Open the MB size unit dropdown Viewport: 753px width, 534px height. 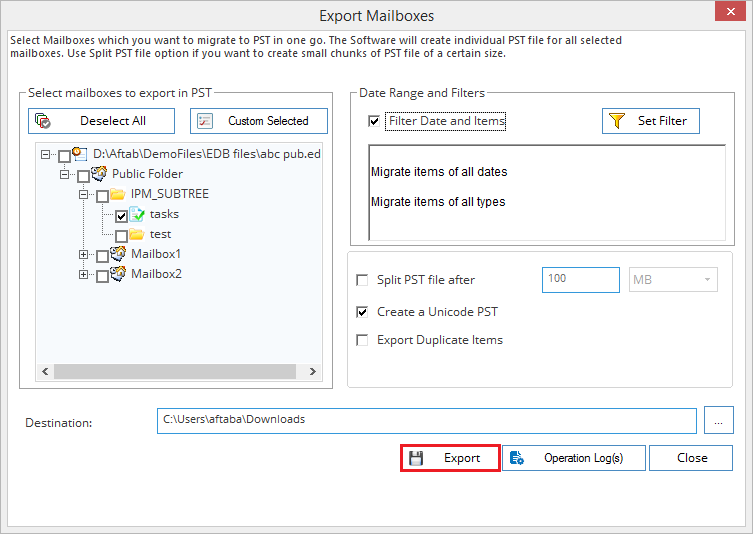673,280
